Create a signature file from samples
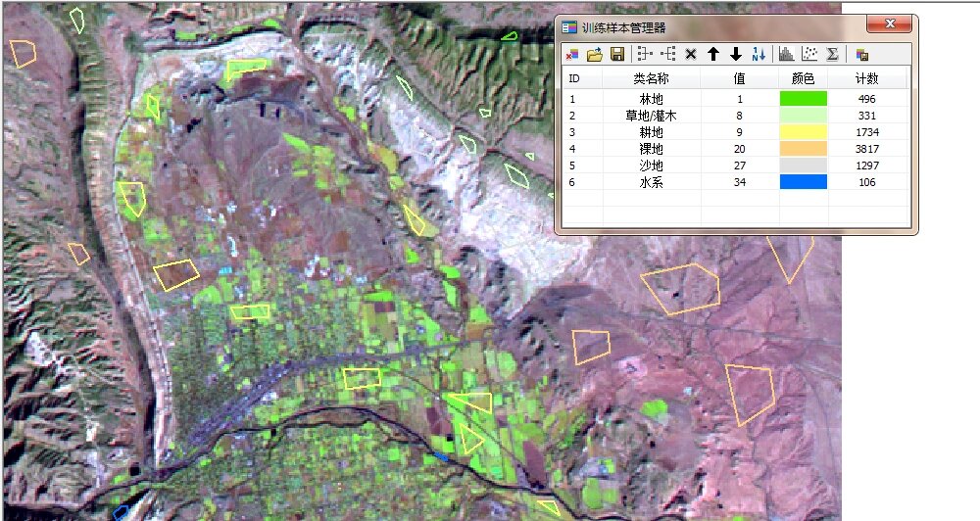This screenshot has width=980, height=521. pos(861,54)
